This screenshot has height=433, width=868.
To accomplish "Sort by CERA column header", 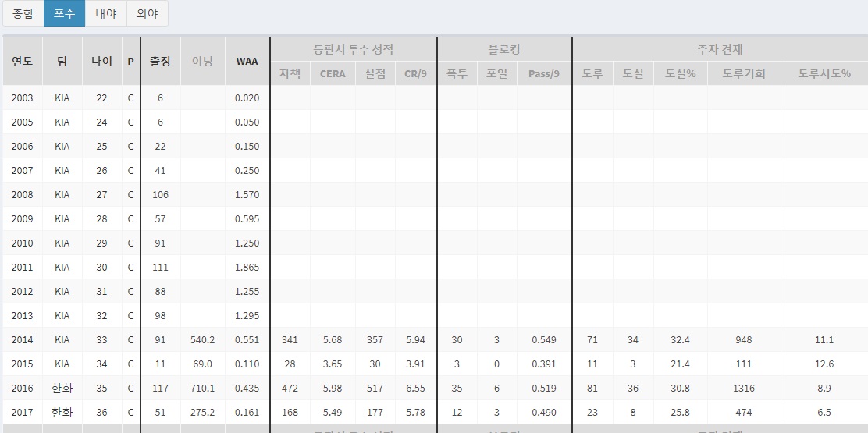I will click(x=333, y=74).
